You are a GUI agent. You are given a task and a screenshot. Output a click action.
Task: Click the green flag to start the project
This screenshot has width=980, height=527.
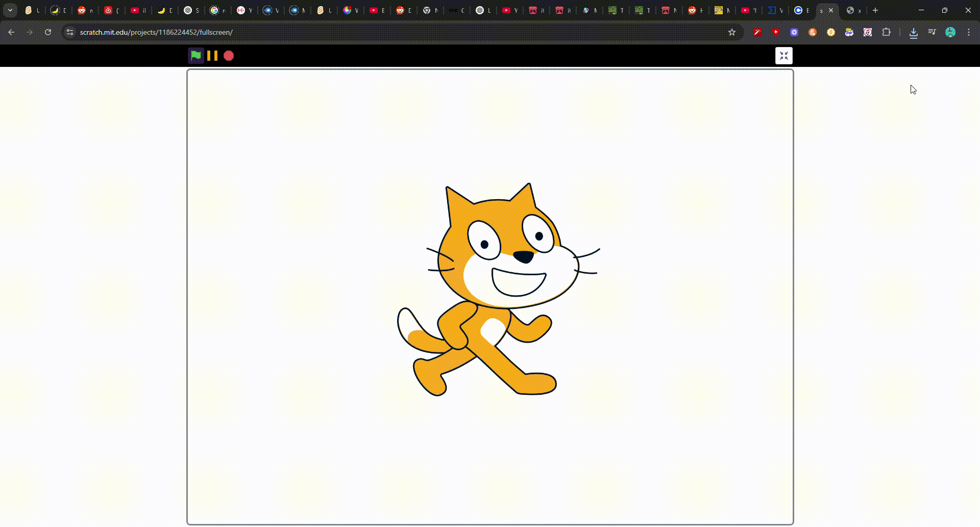[x=195, y=56]
